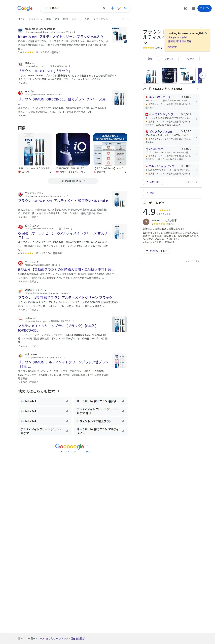The height and width of the screenshot is (644, 215).
Task: Search オーラルb io 替えブラシ 最安値 suggestion
Action: pyautogui.click(x=101, y=401)
